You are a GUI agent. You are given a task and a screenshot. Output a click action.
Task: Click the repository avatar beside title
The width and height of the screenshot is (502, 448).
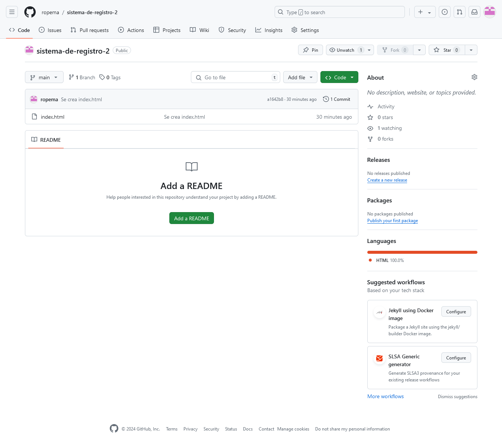pos(29,50)
